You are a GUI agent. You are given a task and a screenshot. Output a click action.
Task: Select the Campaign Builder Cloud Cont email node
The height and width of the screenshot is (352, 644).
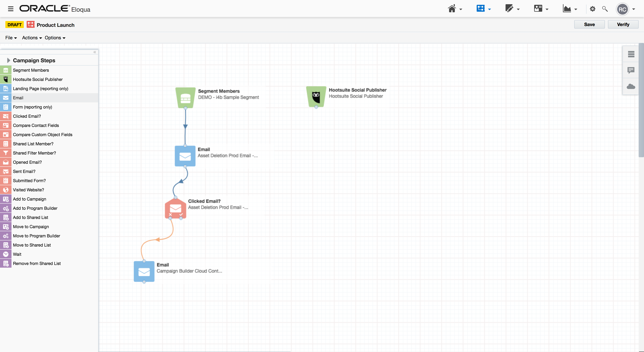(144, 271)
